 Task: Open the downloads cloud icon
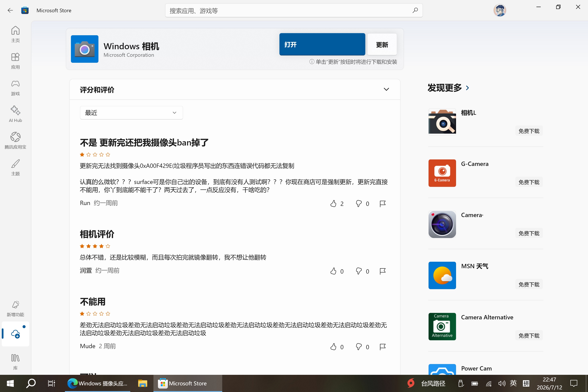(x=15, y=334)
